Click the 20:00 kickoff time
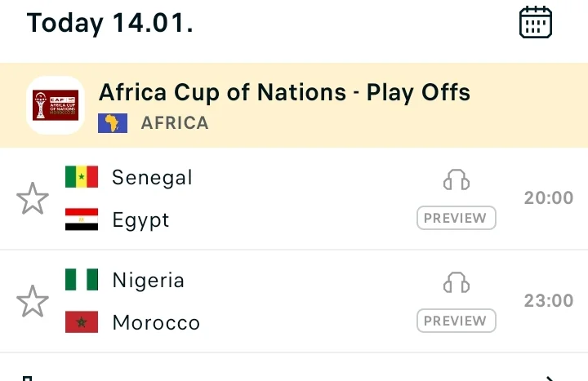588x381 pixels. [548, 198]
